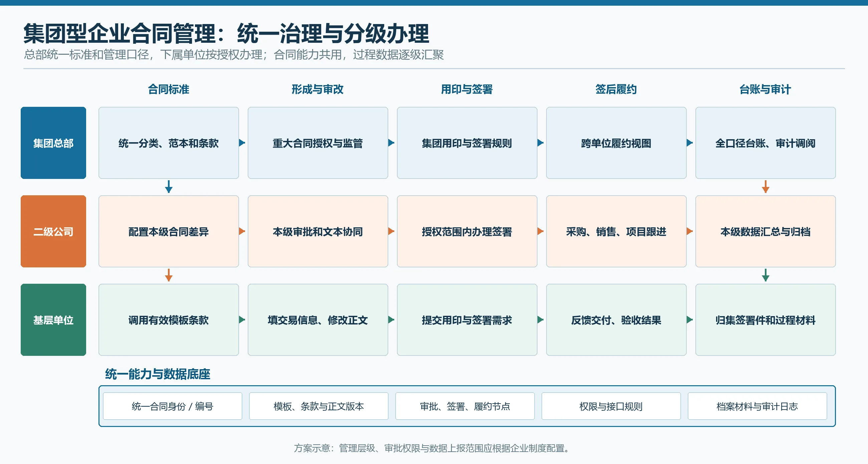Select the 归集签署件和过程材料 card

pyautogui.click(x=766, y=320)
